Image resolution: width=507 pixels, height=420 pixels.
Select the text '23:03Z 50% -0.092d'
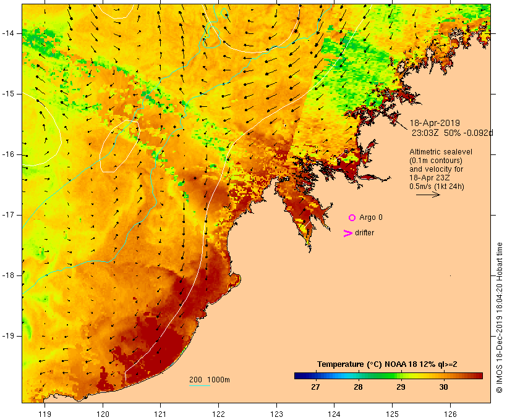[452, 133]
